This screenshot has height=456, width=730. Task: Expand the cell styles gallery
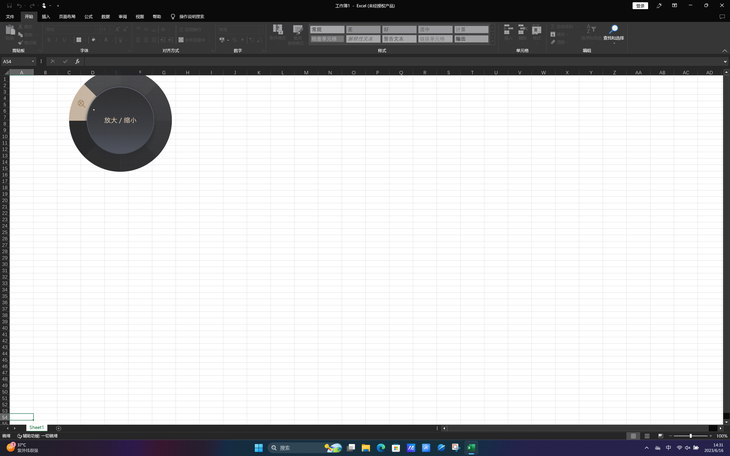(493, 41)
